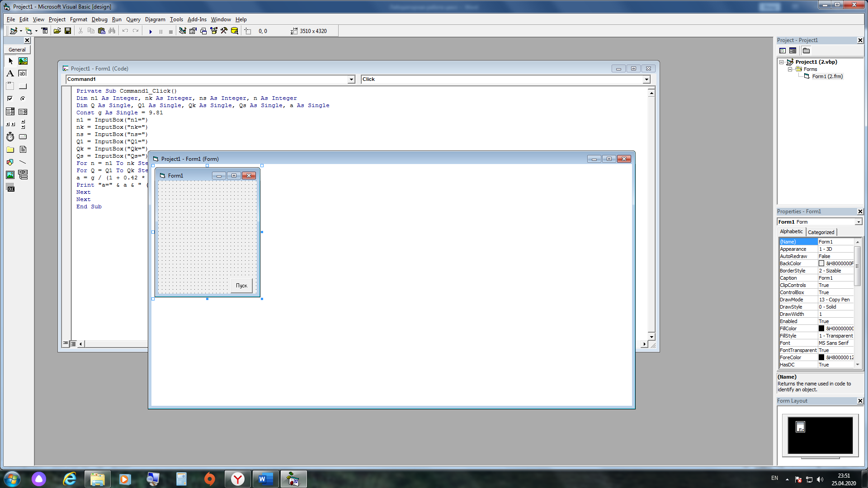Collapse the Forms folder node
The width and height of the screenshot is (868, 488).
pyautogui.click(x=790, y=69)
